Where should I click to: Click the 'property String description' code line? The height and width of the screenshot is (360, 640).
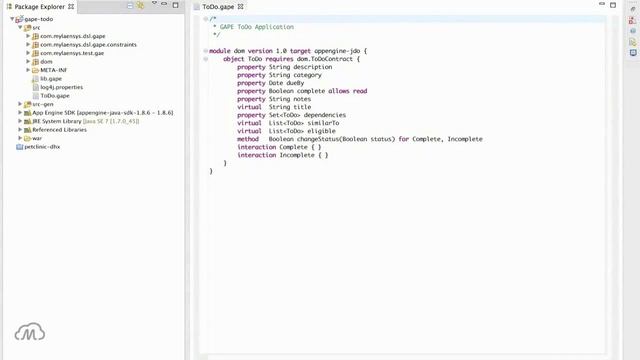click(284, 67)
